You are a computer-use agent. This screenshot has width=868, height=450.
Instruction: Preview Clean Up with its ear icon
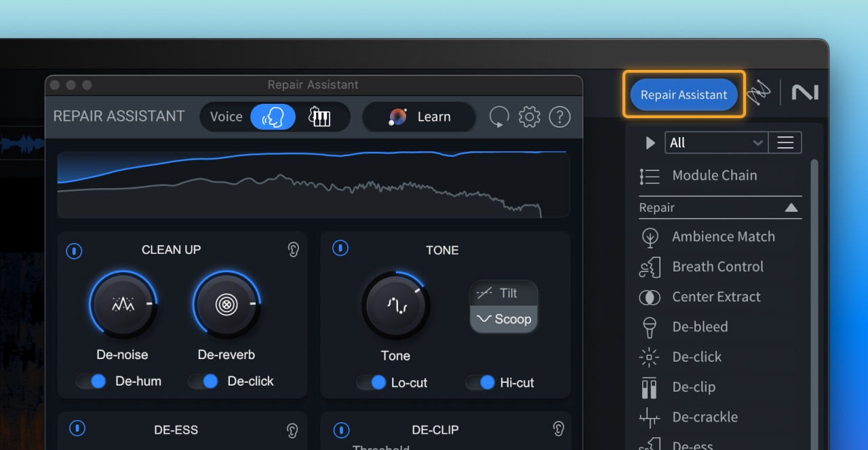(293, 250)
